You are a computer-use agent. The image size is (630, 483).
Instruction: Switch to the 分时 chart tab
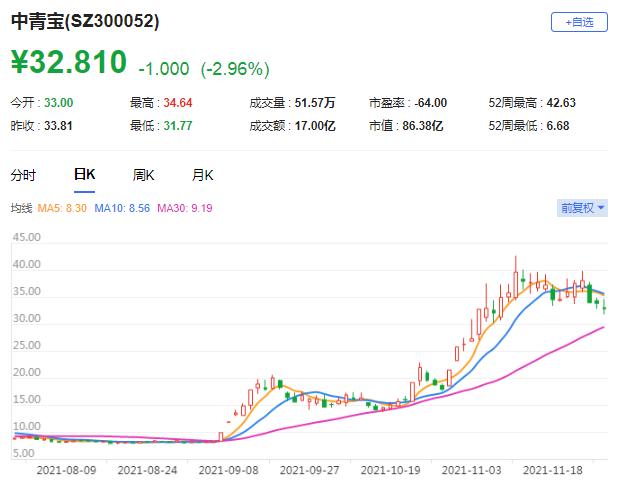[x=23, y=175]
